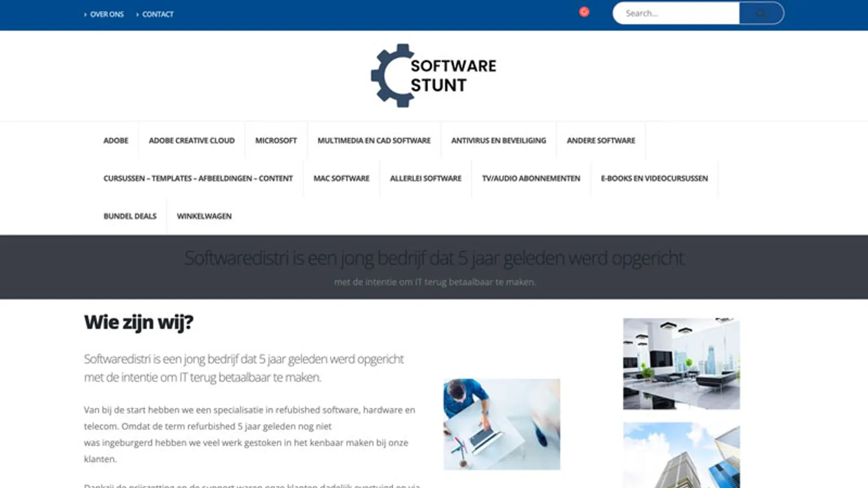Click the red notification icon in header
The width and height of the screenshot is (868, 488).
(584, 12)
